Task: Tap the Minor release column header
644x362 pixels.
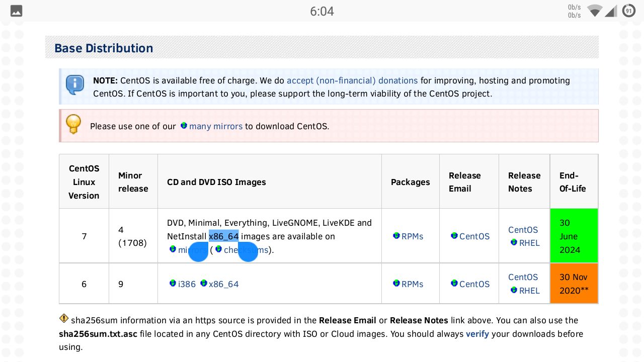Action: pos(133,182)
